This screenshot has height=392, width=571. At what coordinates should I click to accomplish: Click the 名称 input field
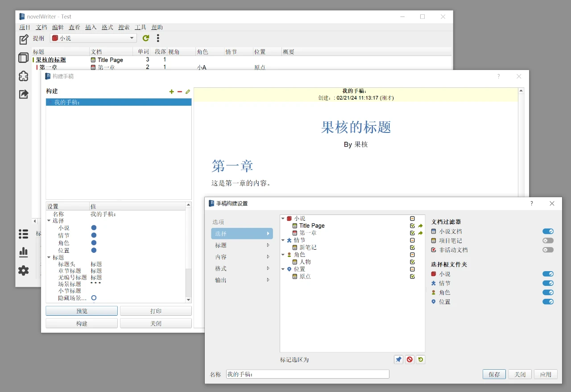point(308,374)
